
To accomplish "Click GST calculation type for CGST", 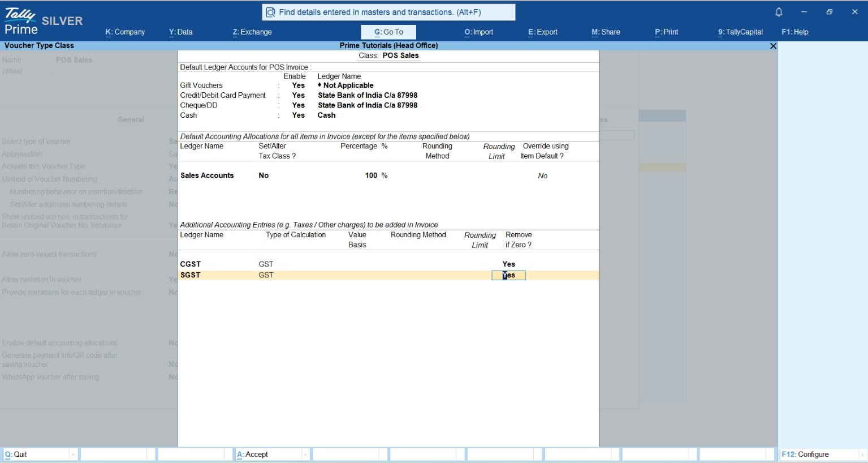I will tap(266, 264).
